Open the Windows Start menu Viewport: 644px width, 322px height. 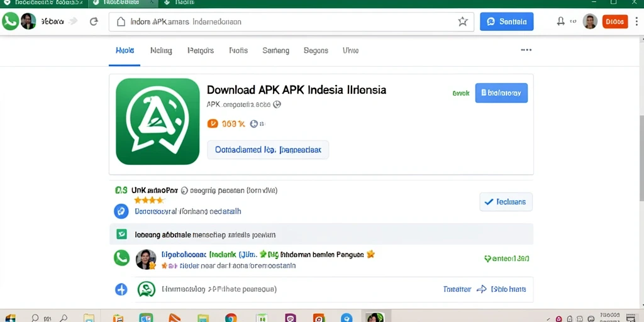(x=11, y=318)
